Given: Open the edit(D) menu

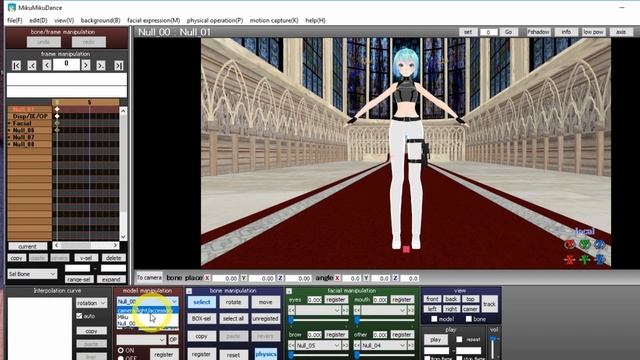Looking at the screenshot, I should [x=38, y=20].
